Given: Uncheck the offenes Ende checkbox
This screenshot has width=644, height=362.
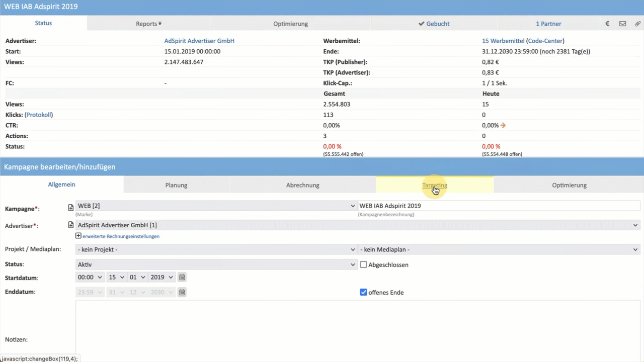Looking at the screenshot, I should (363, 292).
